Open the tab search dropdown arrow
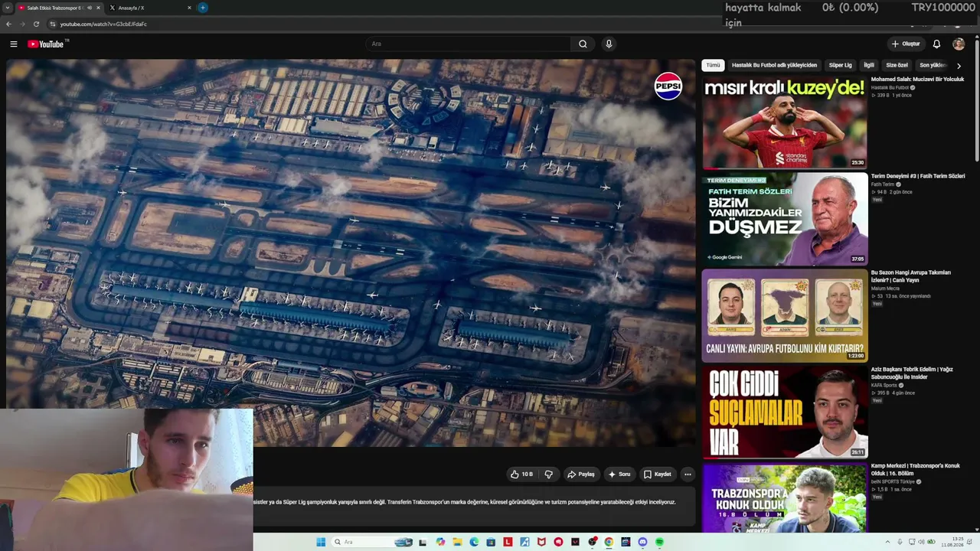This screenshot has width=980, height=551. tap(7, 8)
